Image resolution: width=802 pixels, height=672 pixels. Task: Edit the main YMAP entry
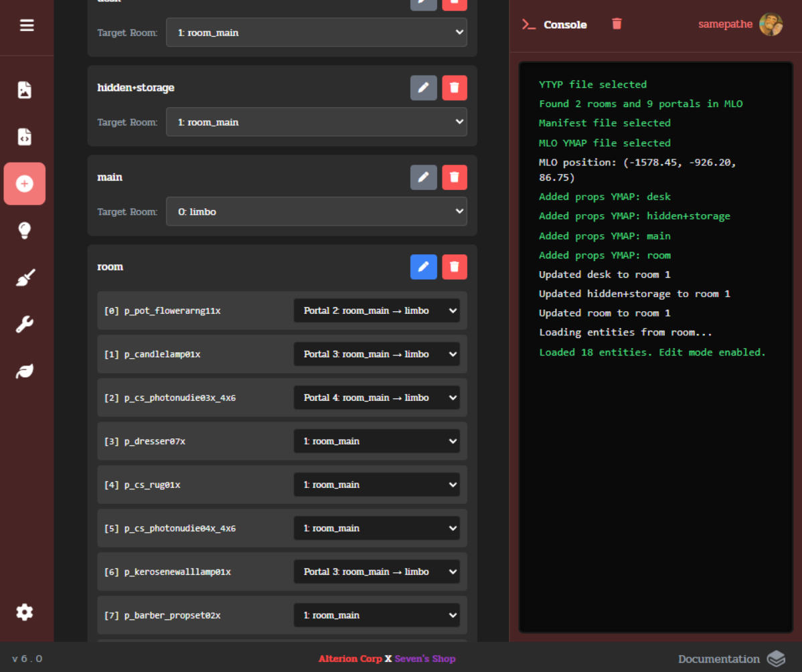click(423, 177)
